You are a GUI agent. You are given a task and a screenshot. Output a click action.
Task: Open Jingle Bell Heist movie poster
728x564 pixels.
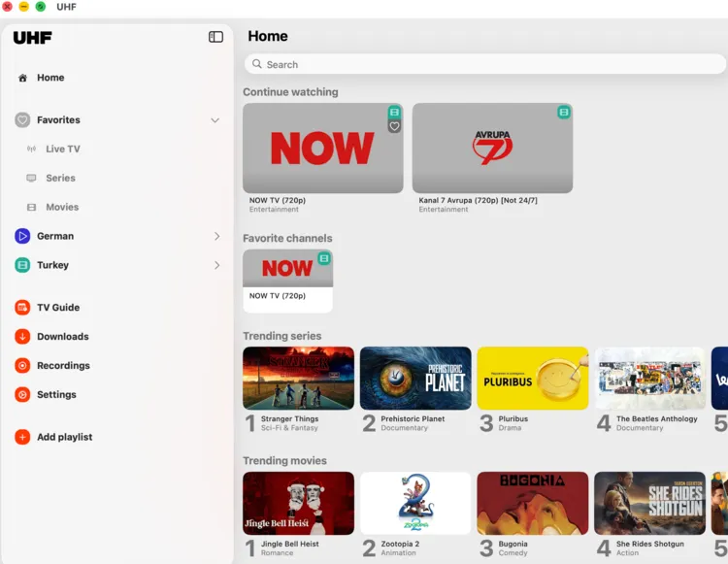click(299, 503)
